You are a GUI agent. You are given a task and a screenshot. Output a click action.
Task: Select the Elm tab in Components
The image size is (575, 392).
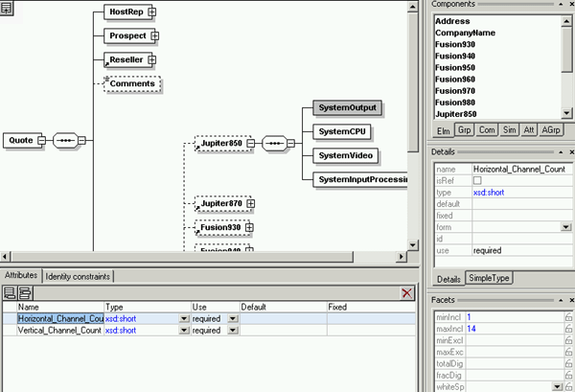point(444,131)
